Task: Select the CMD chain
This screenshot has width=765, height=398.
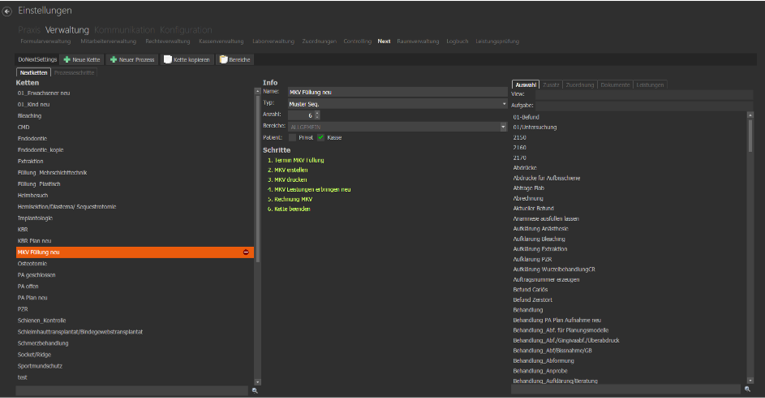Action: coord(135,127)
